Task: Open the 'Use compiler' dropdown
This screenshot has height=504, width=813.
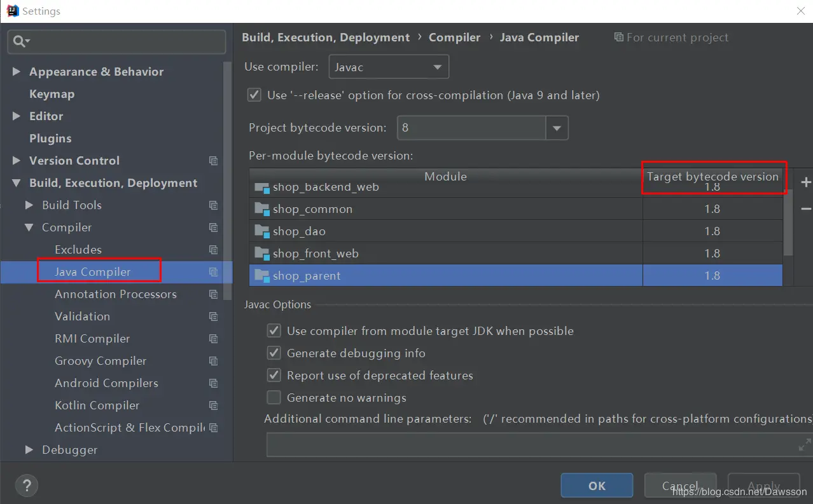Action: [x=437, y=66]
